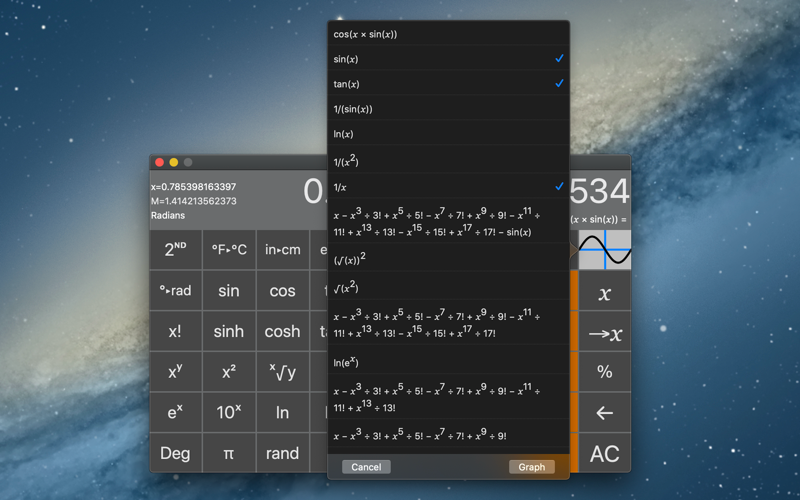Click the 2ND function key

[176, 249]
